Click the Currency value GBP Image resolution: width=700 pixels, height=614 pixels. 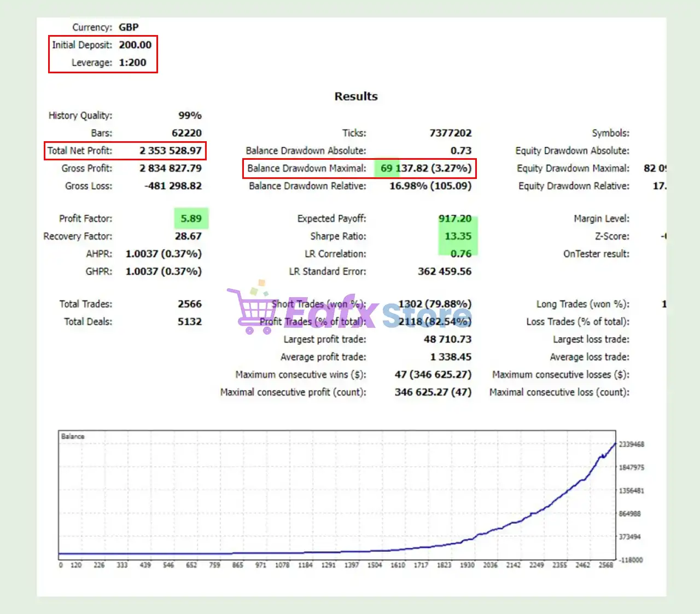coord(129,27)
